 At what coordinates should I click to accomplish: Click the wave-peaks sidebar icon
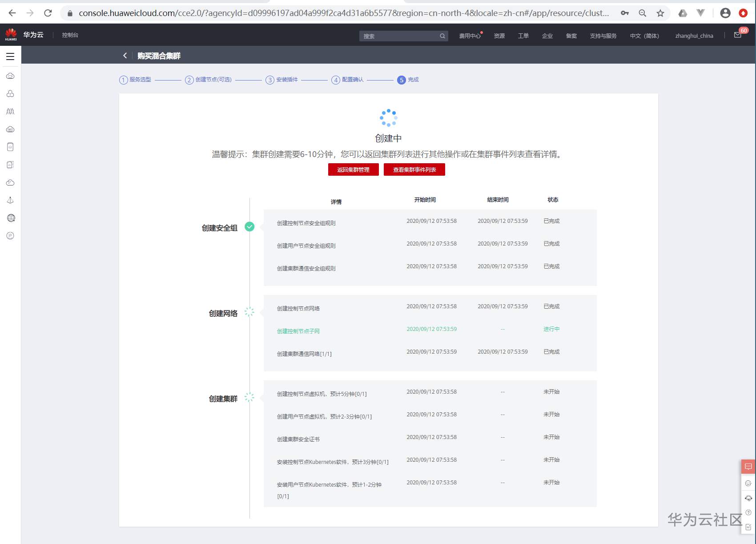pos(10,112)
